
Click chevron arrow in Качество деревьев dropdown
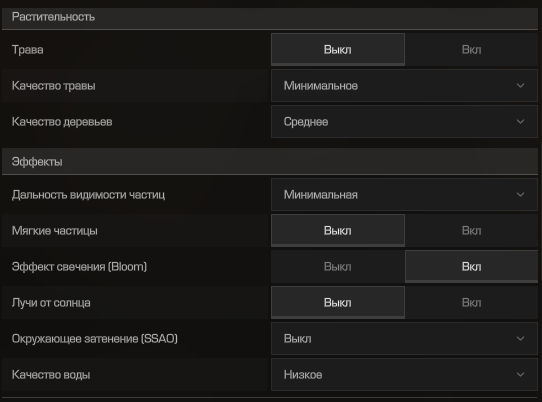point(520,121)
